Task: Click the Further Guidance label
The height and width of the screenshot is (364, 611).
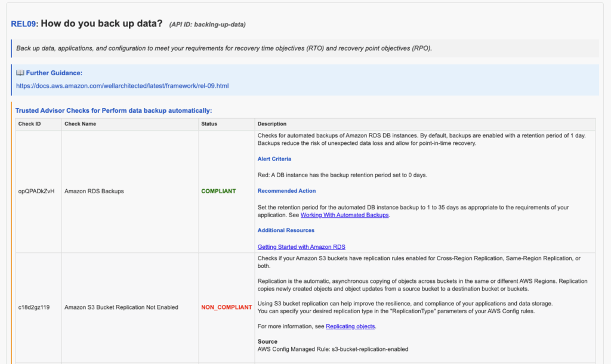Action: [x=54, y=73]
